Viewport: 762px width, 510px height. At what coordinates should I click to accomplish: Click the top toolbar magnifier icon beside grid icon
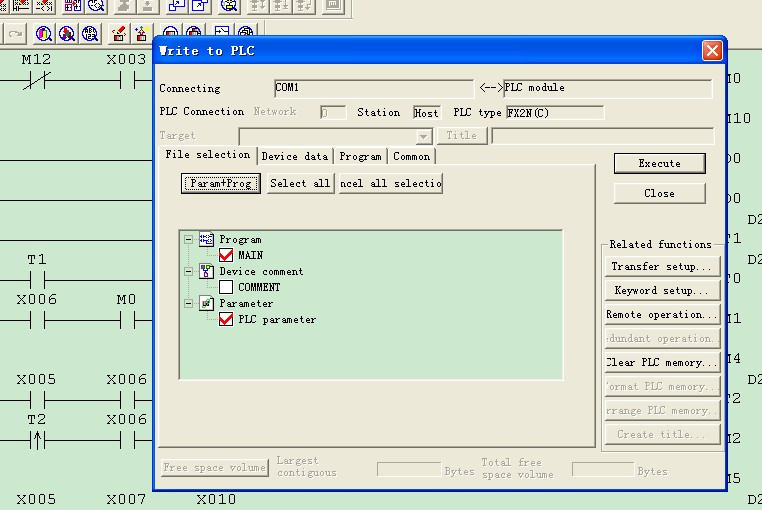coord(96,6)
